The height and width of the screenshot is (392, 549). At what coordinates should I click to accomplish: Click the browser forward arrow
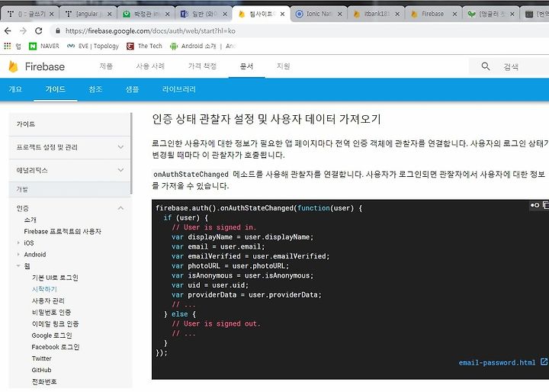click(23, 31)
